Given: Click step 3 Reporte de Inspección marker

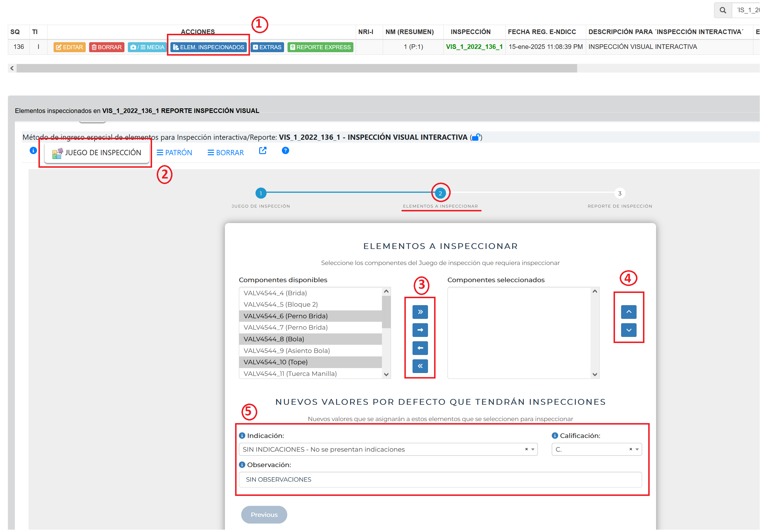Looking at the screenshot, I should click(619, 193).
